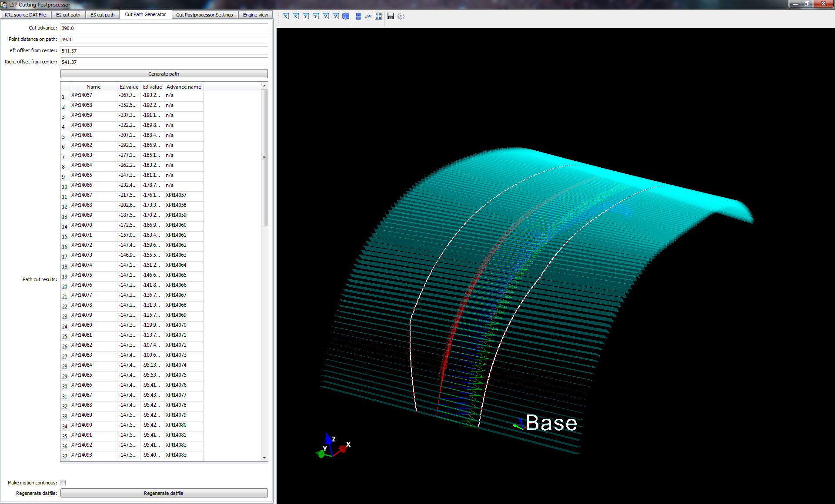Toggle the axes origin display icon
Viewport: 835px width, 504px height.
[368, 16]
